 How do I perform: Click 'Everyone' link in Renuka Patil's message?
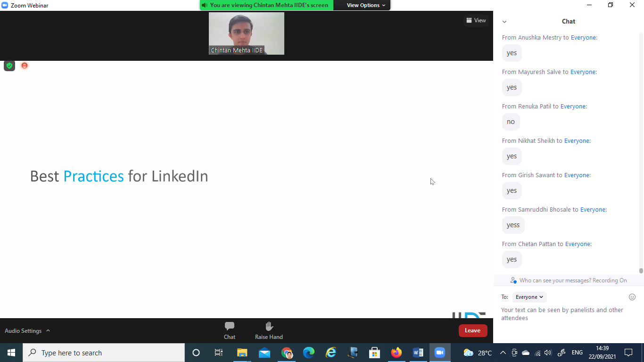tap(573, 107)
